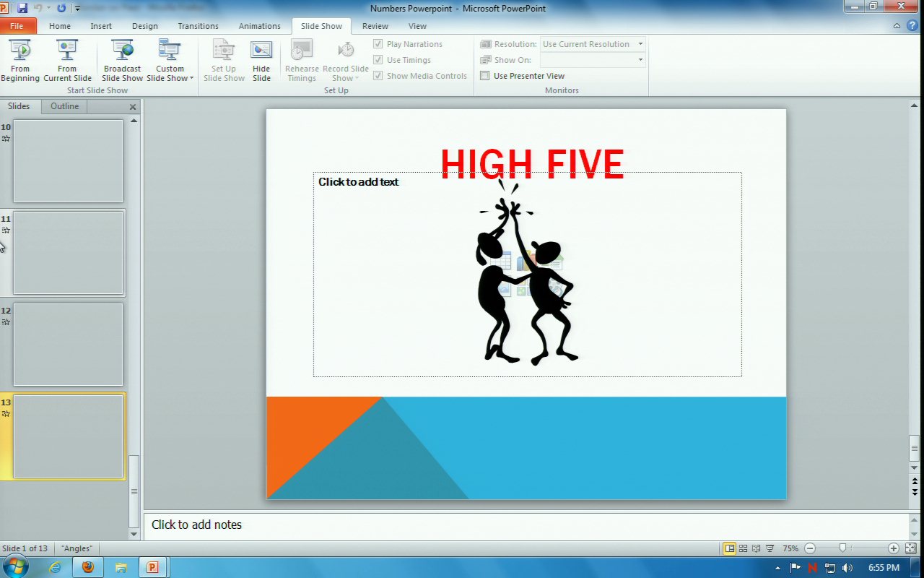This screenshot has height=578, width=924.
Task: Click Fit slide to window icon
Action: 910,548
